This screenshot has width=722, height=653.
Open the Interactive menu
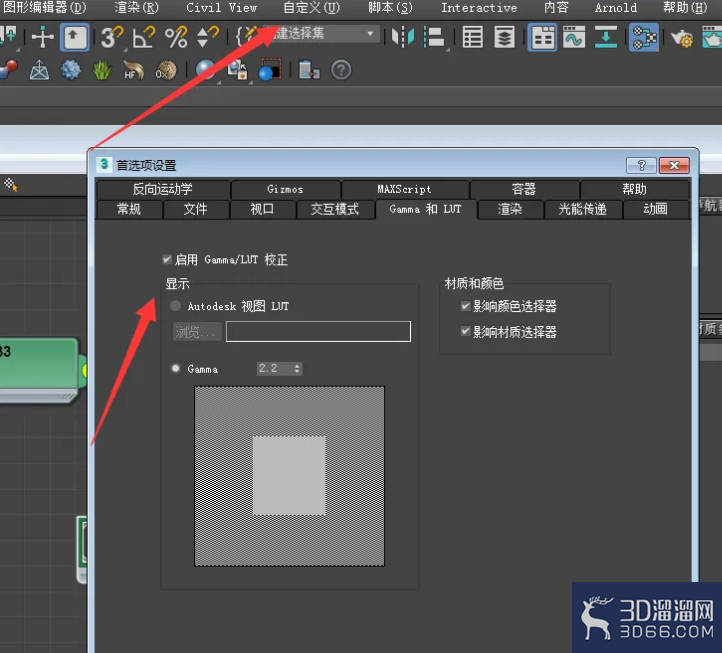coord(479,8)
